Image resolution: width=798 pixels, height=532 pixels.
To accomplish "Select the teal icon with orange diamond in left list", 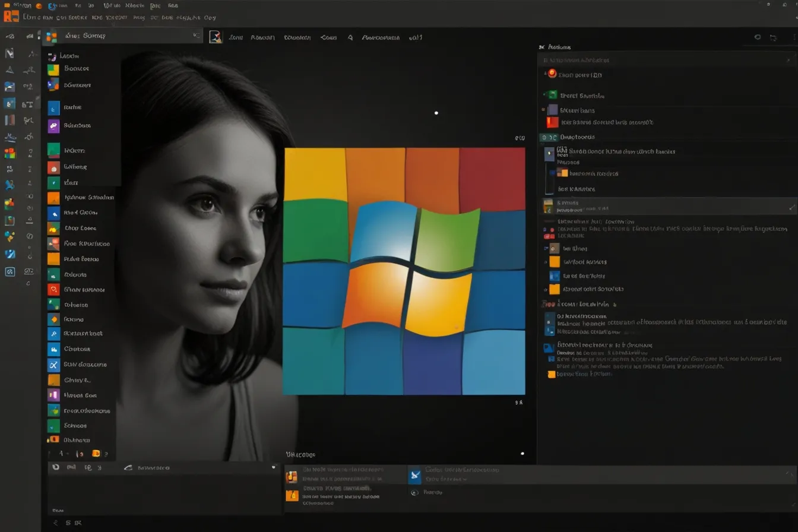I will point(53,319).
